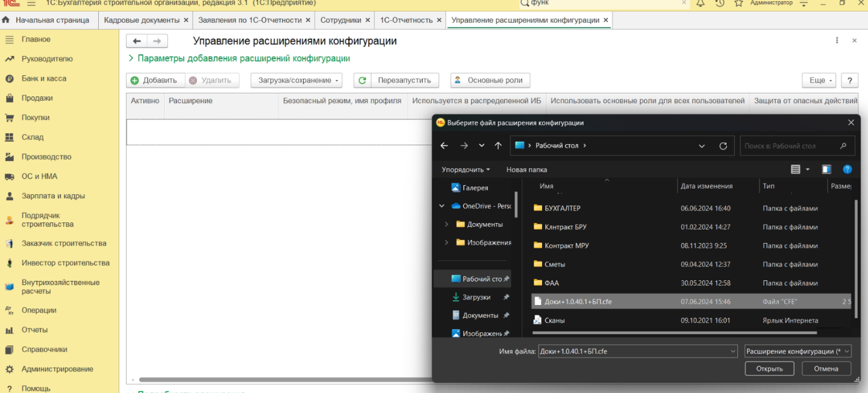This screenshot has height=393, width=868.
Task: Open the Операции section
Action: 39,310
